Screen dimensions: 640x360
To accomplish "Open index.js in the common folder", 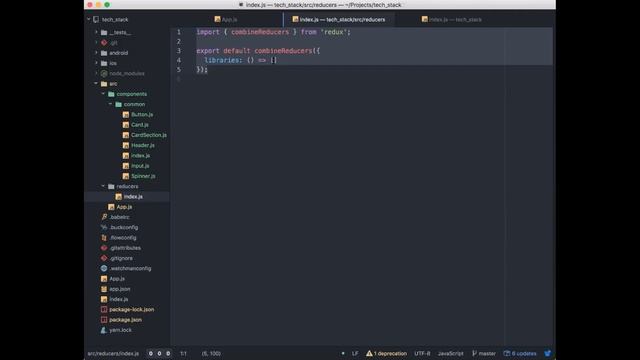I will (140, 156).
